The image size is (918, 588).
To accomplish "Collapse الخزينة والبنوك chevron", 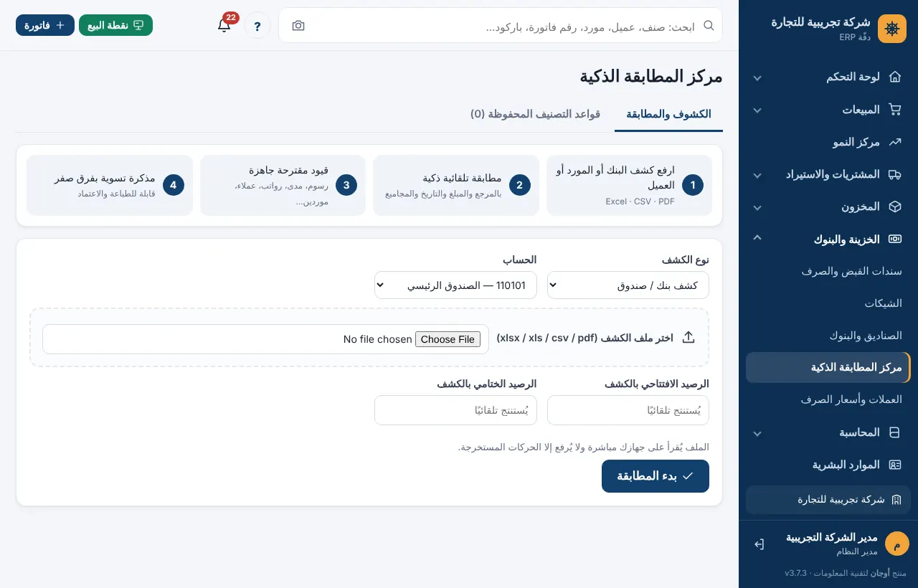I will coord(757,238).
